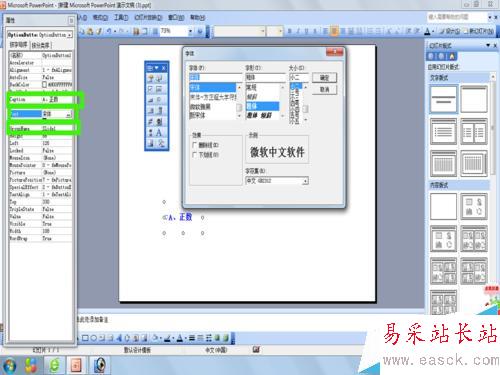Select the Rectangle drawing tool
This screenshot has height=375, width=500.
pos(85,338)
